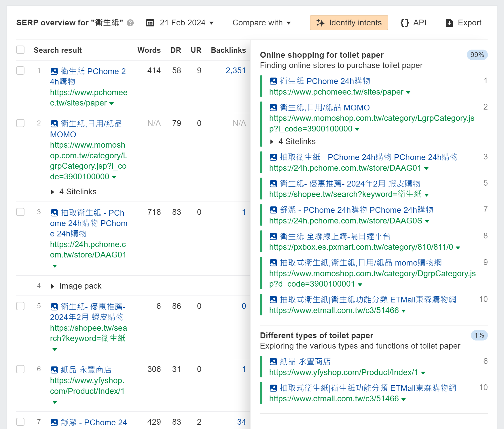The height and width of the screenshot is (429, 504).
Task: Open the 2,351 backlinks link for result 1
Action: pyautogui.click(x=236, y=71)
